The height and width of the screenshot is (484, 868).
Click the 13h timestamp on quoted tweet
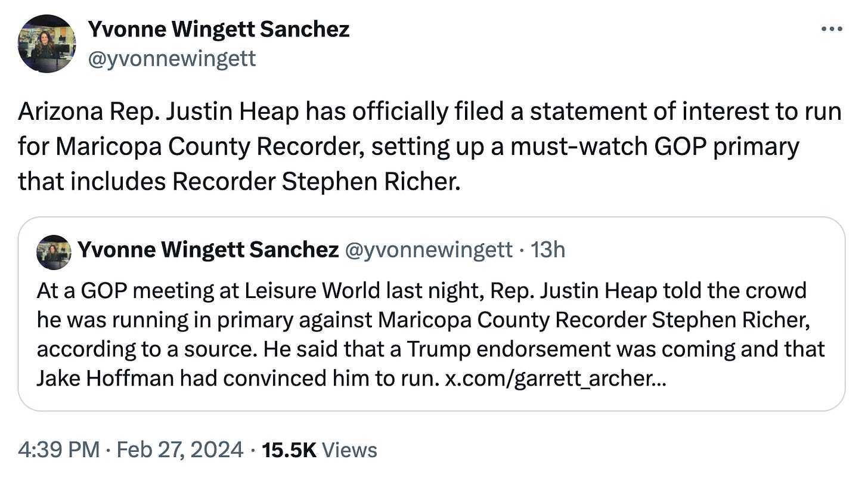click(547, 250)
